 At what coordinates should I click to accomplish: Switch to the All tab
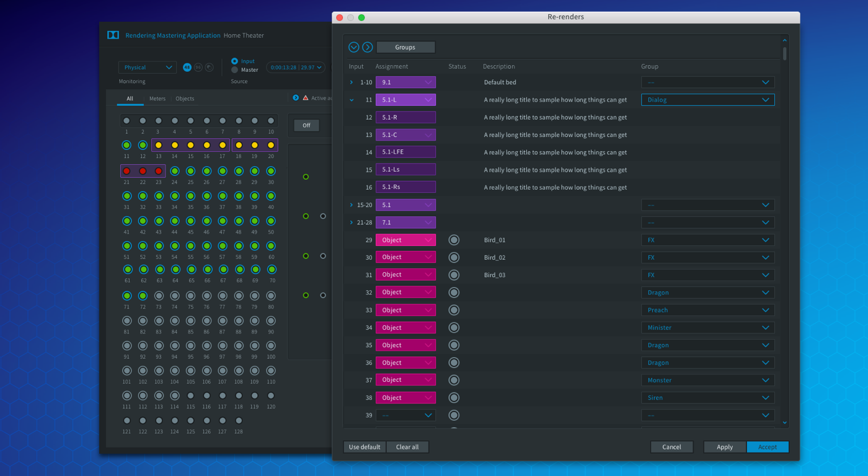point(130,99)
